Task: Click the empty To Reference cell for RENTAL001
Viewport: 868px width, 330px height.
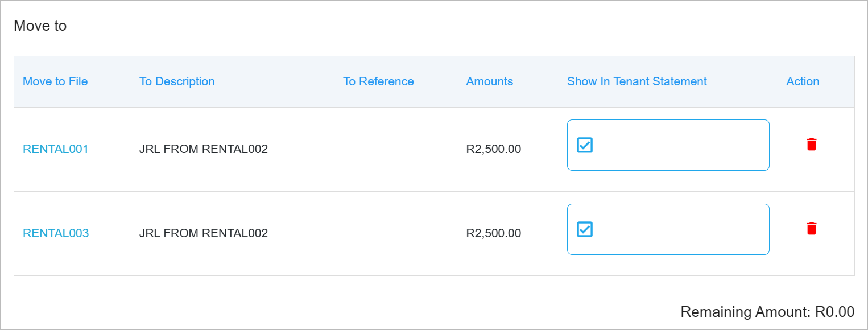Action: click(x=395, y=149)
